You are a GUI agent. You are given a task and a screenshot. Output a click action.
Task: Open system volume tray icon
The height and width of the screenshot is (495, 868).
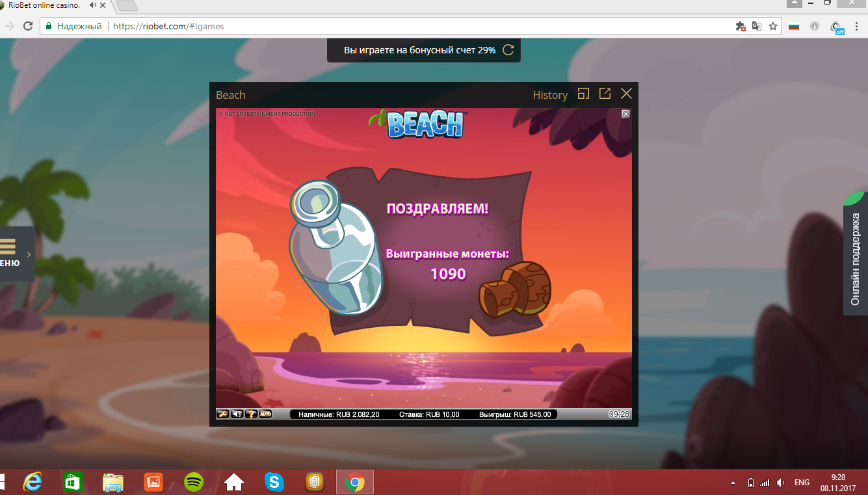[780, 483]
